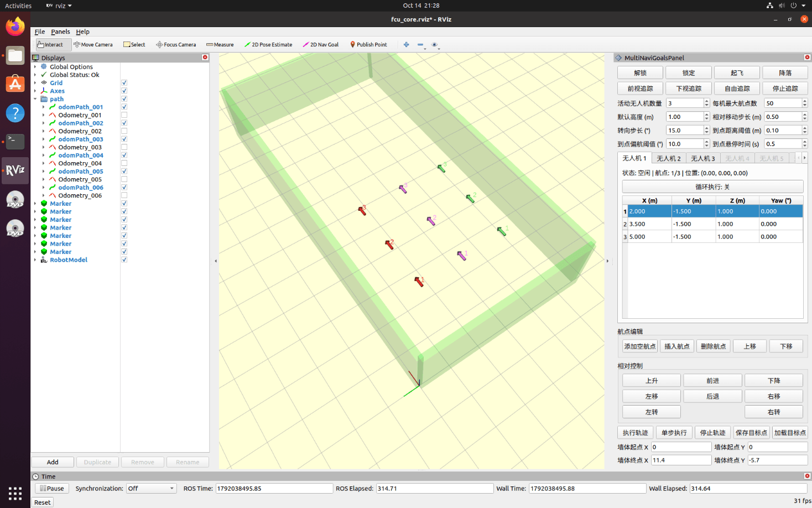
Task: Enable the Odometry_006 display checkbox
Action: tap(124, 195)
